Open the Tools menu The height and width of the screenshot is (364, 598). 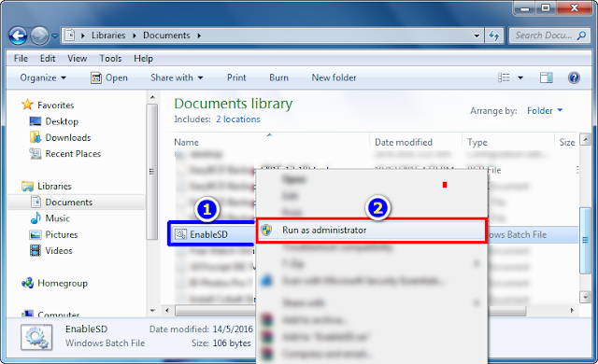click(x=110, y=58)
